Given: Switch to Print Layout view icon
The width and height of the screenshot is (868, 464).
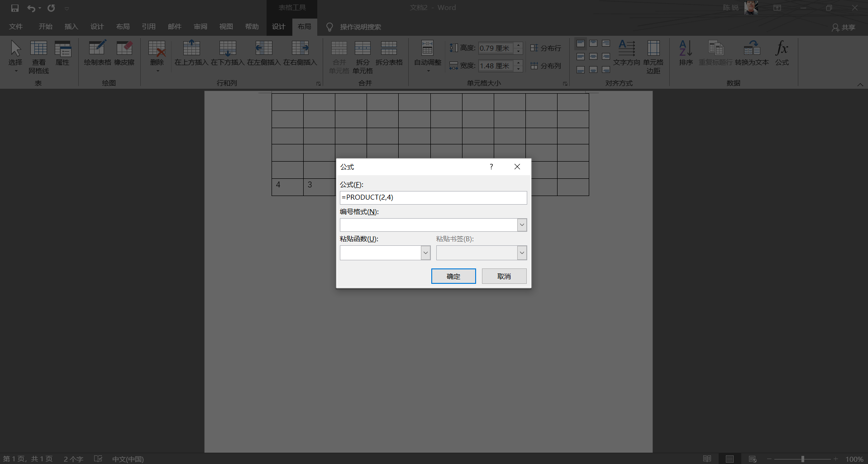Looking at the screenshot, I should pyautogui.click(x=730, y=459).
